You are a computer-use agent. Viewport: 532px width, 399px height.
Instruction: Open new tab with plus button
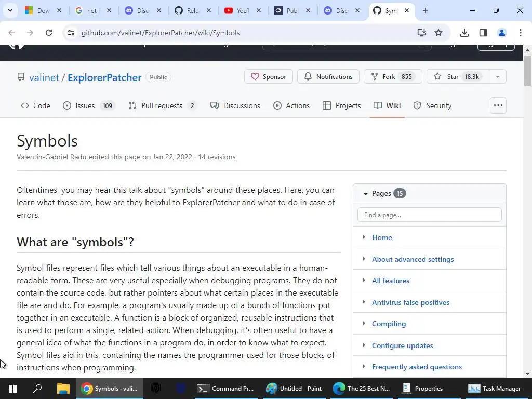tap(425, 10)
